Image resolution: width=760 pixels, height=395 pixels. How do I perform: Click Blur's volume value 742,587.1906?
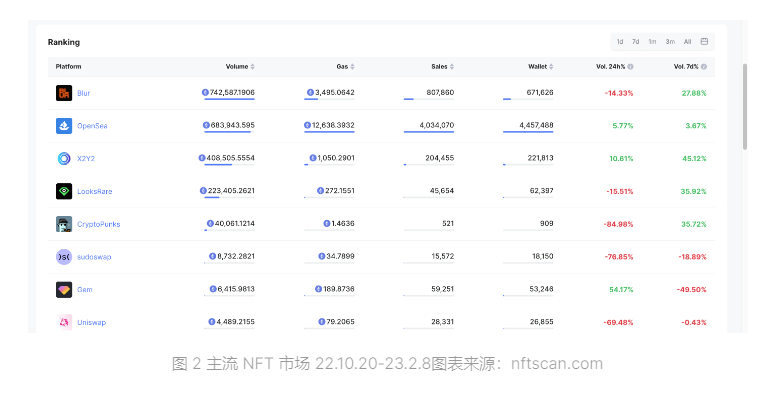coord(232,92)
